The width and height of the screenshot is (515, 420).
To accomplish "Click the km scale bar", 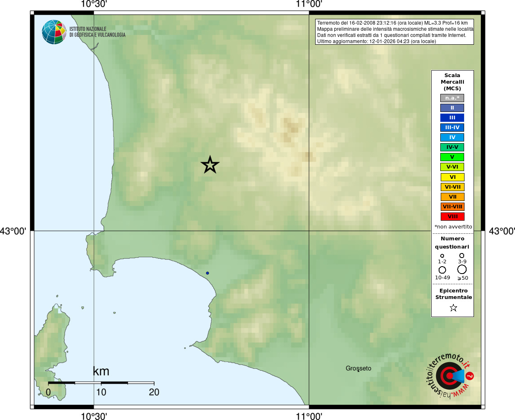I will tap(101, 383).
